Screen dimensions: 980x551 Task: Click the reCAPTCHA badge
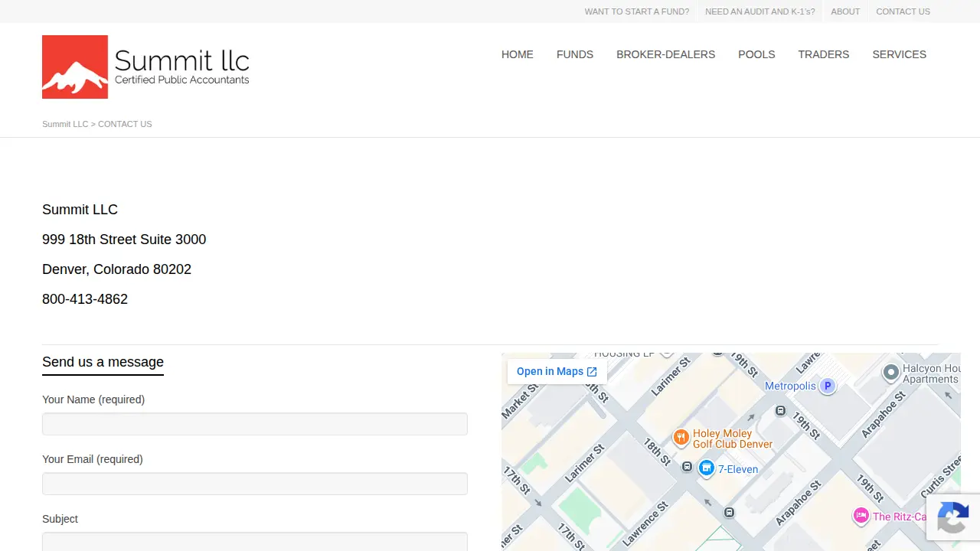click(953, 517)
